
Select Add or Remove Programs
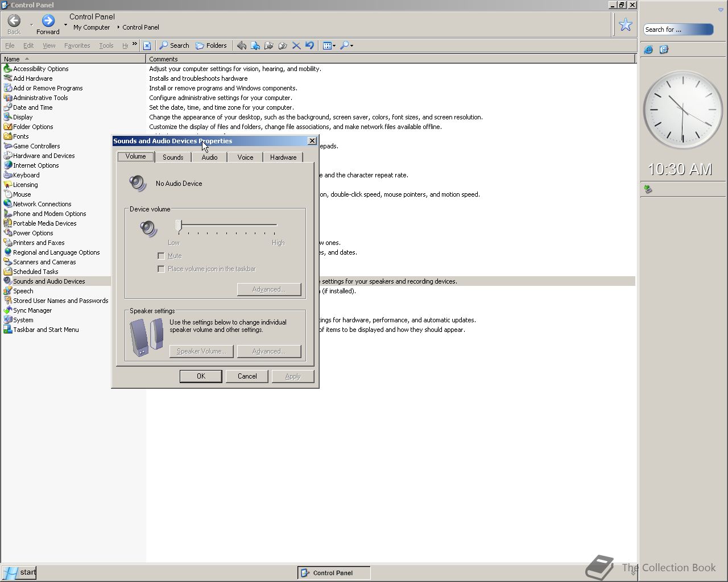pos(43,88)
